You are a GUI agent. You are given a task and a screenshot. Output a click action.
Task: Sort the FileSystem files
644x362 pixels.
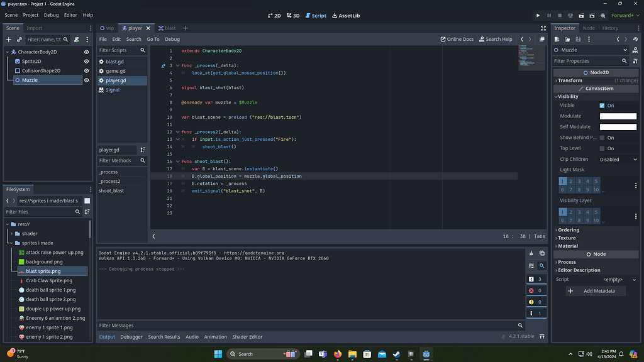tap(87, 212)
